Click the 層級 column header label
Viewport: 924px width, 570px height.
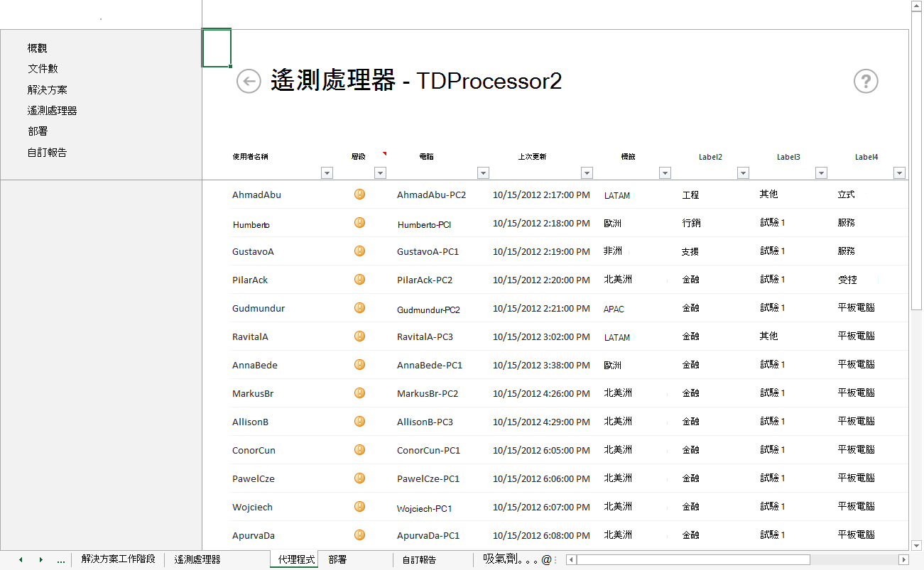(359, 156)
